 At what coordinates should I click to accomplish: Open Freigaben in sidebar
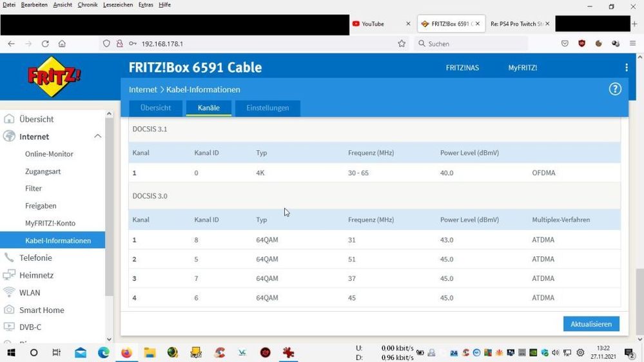pos(41,205)
